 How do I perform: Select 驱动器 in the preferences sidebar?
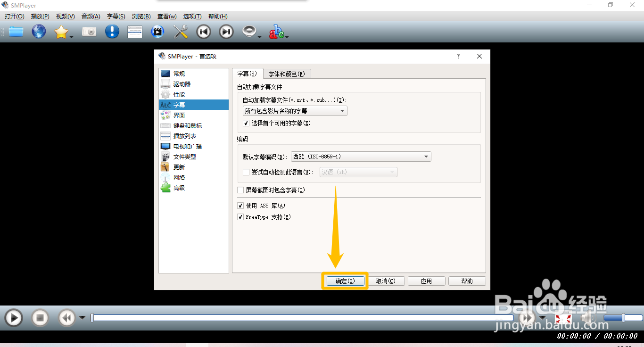click(x=194, y=84)
